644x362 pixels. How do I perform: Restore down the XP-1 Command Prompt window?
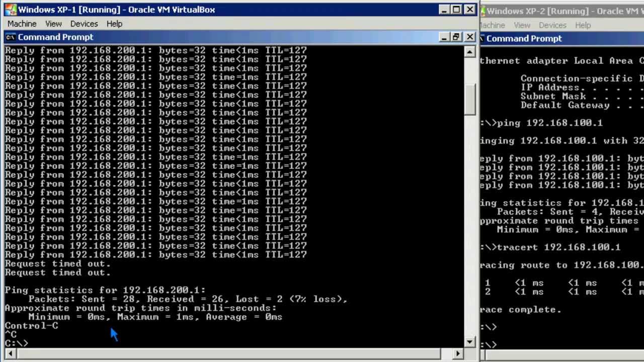456,37
